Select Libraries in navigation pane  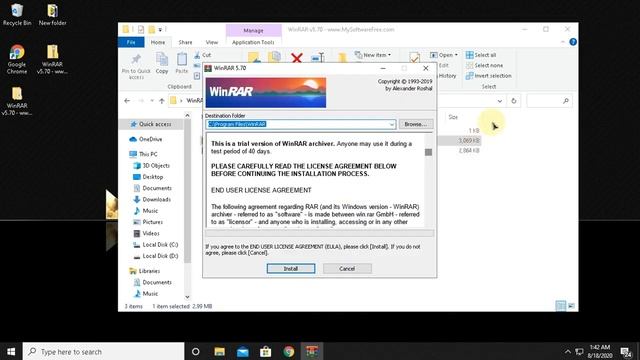144,271
